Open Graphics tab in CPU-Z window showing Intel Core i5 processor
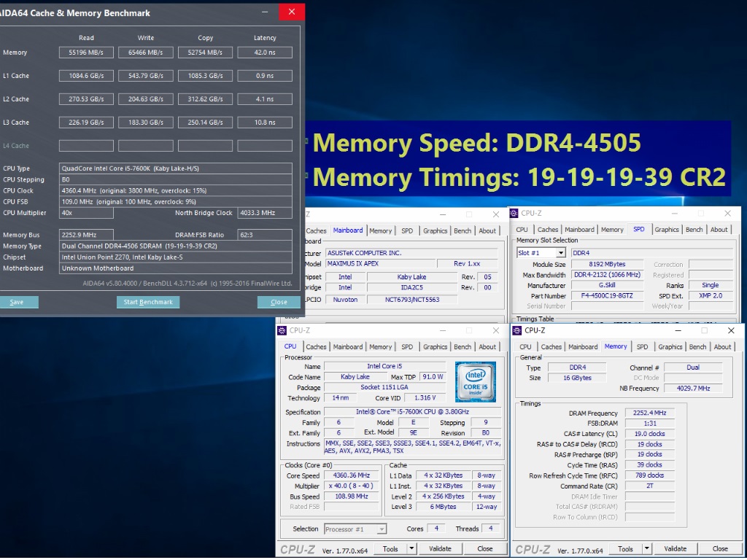Image resolution: width=747 pixels, height=560 pixels. (435, 346)
